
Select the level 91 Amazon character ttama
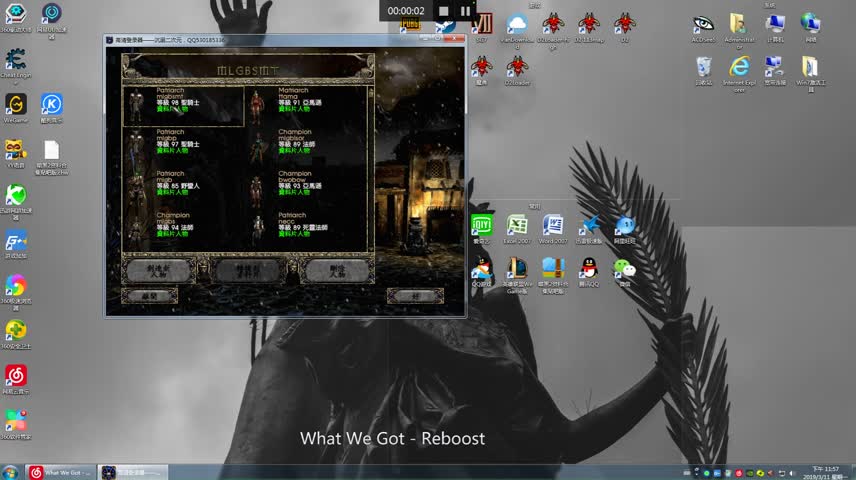point(306,106)
